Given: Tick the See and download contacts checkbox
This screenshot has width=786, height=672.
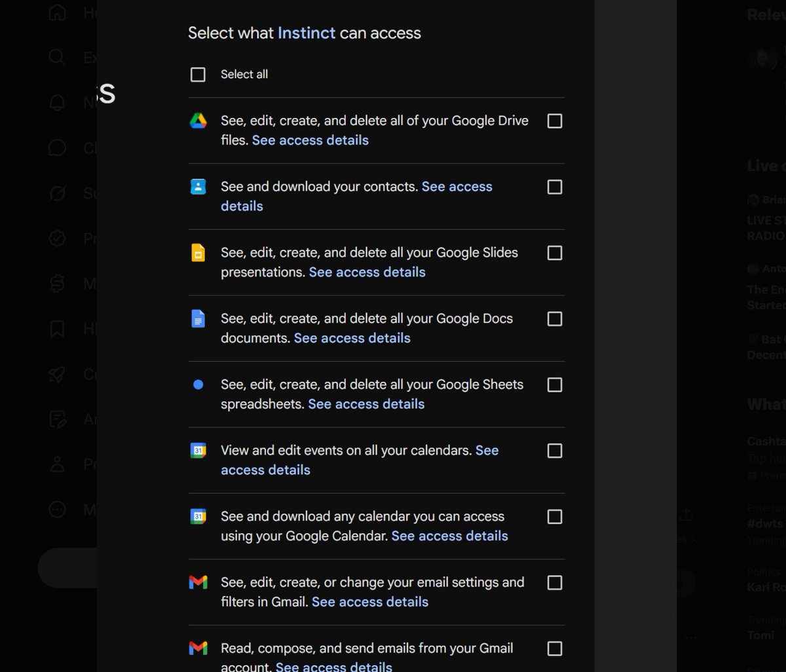Looking at the screenshot, I should pyautogui.click(x=555, y=187).
